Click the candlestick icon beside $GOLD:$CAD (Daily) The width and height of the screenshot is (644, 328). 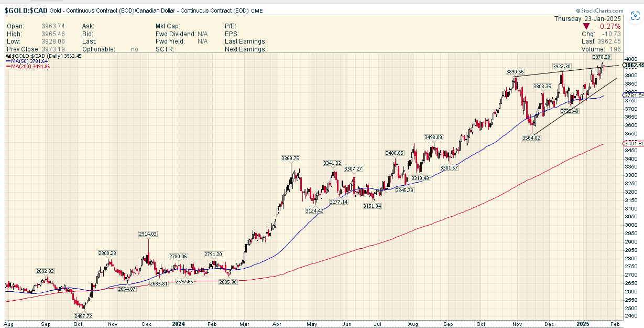pyautogui.click(x=8, y=56)
